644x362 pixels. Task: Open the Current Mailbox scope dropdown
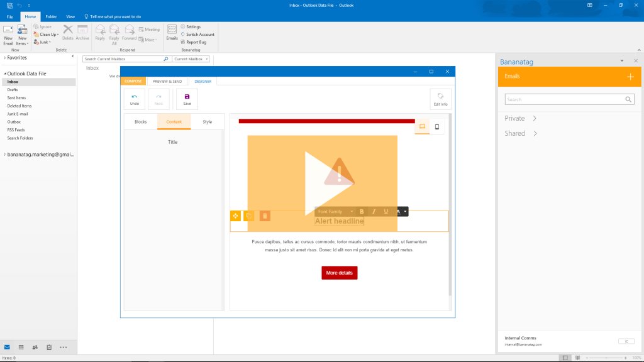(191, 59)
